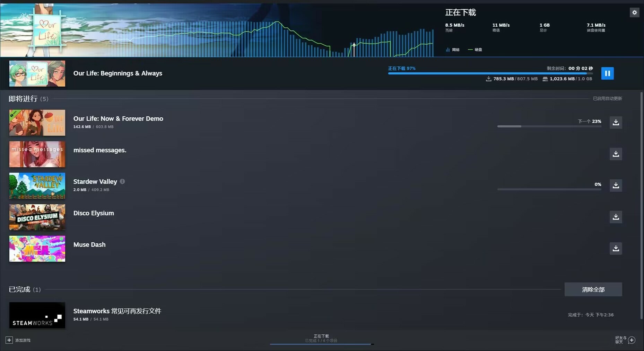This screenshot has width=644, height=351.
Task: Click the add game plus icon
Action: [9, 340]
